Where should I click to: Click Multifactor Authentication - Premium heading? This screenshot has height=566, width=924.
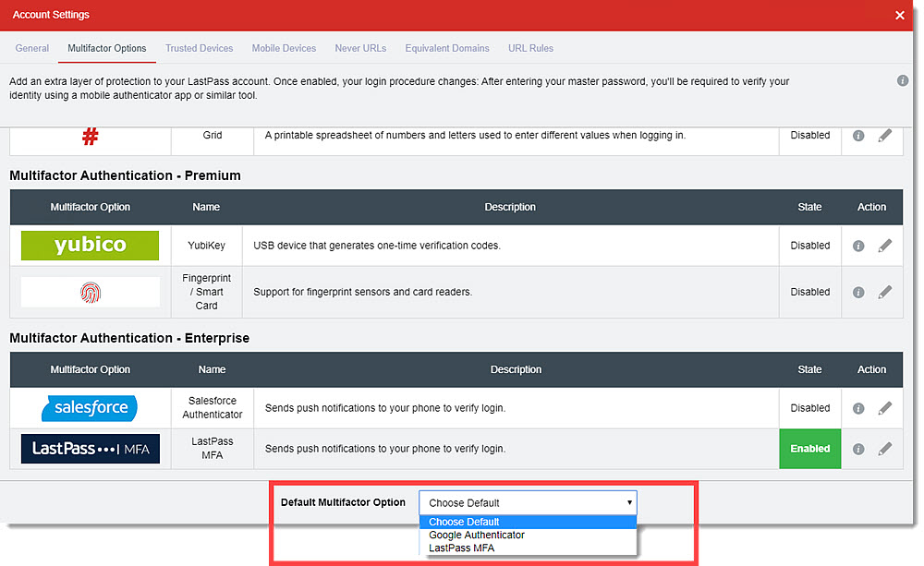click(x=125, y=175)
